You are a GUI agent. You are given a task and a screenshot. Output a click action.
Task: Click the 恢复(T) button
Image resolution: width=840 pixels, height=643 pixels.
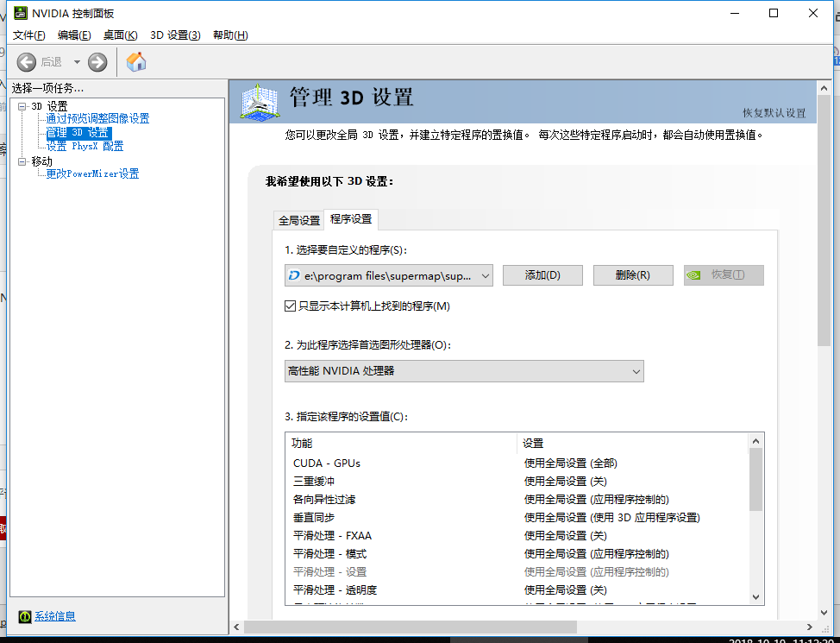click(x=724, y=275)
